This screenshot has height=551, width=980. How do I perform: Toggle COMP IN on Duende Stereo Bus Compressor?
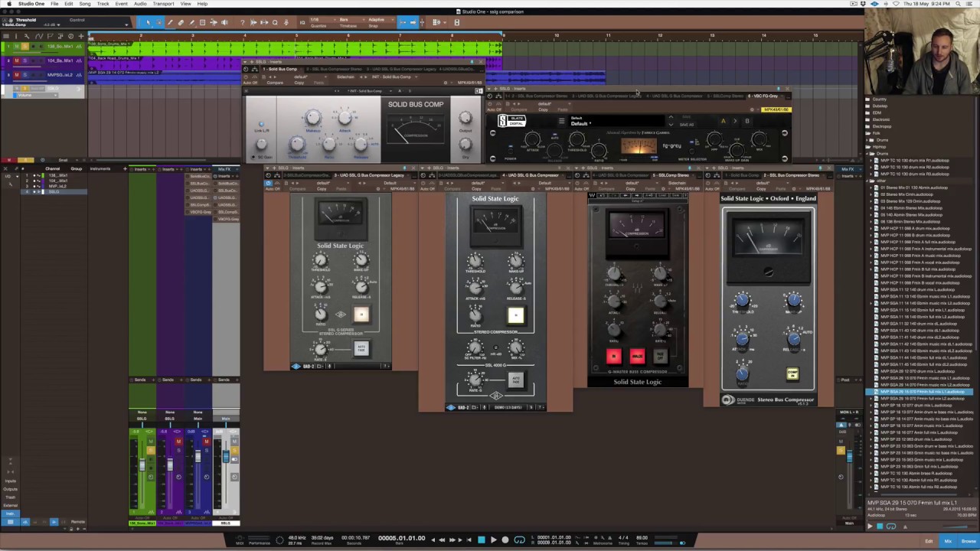792,374
